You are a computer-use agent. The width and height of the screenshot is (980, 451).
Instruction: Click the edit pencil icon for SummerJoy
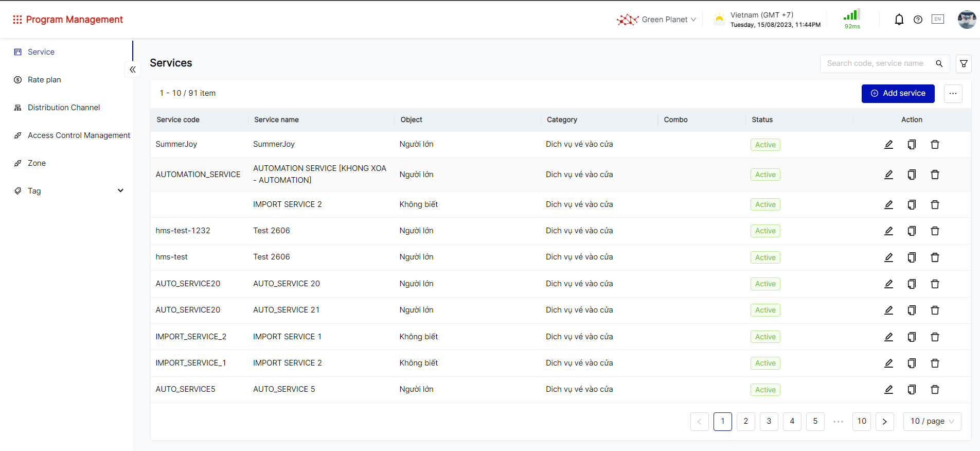click(x=888, y=145)
